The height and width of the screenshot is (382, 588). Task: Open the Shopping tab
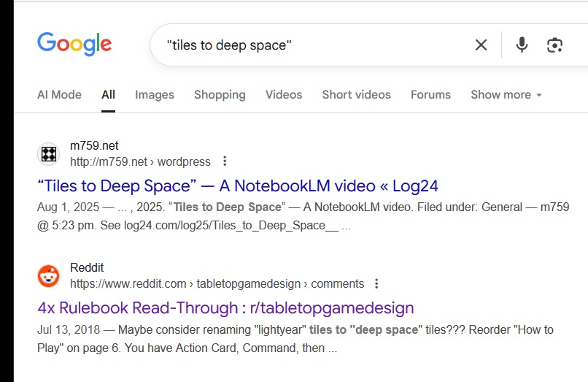tap(220, 95)
